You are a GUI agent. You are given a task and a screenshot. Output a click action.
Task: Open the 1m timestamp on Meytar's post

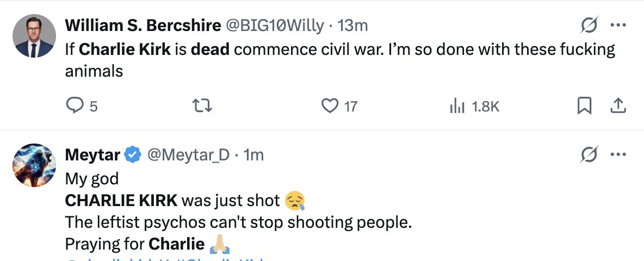click(253, 155)
